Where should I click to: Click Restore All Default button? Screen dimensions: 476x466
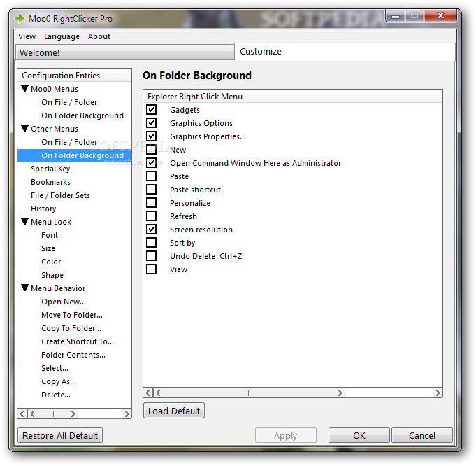60,435
